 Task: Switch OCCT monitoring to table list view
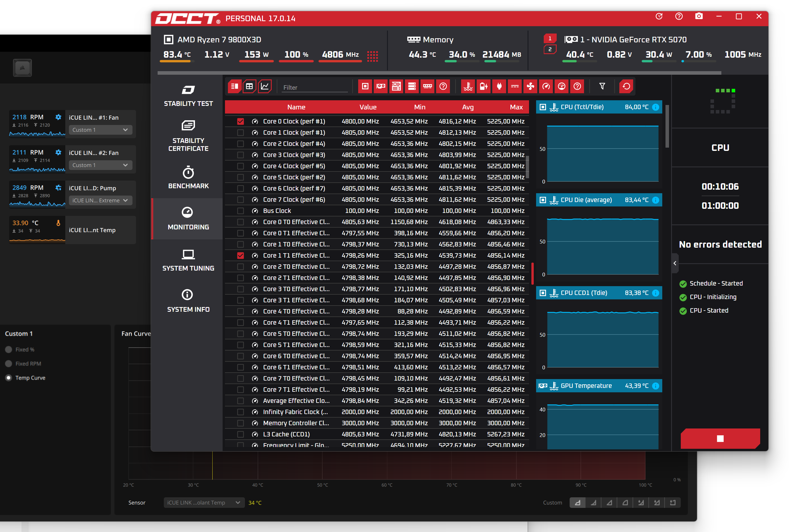click(234, 86)
